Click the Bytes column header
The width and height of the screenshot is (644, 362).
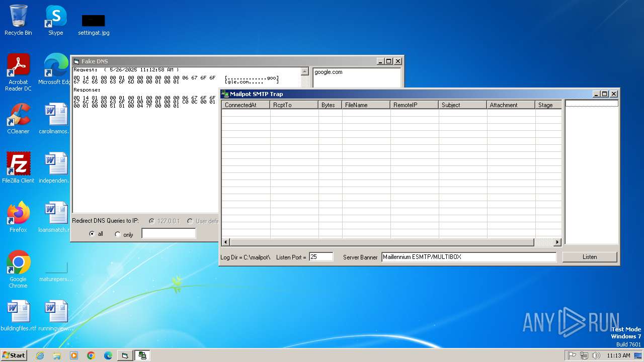[331, 105]
